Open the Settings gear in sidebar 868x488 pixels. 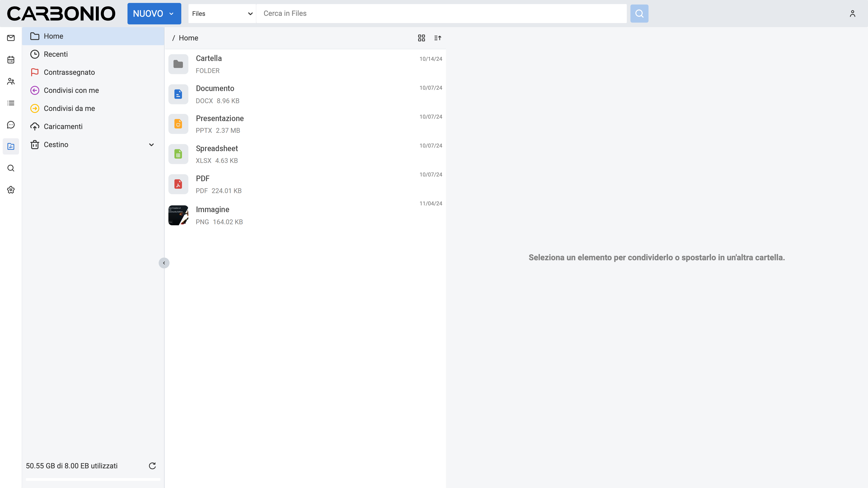click(11, 190)
